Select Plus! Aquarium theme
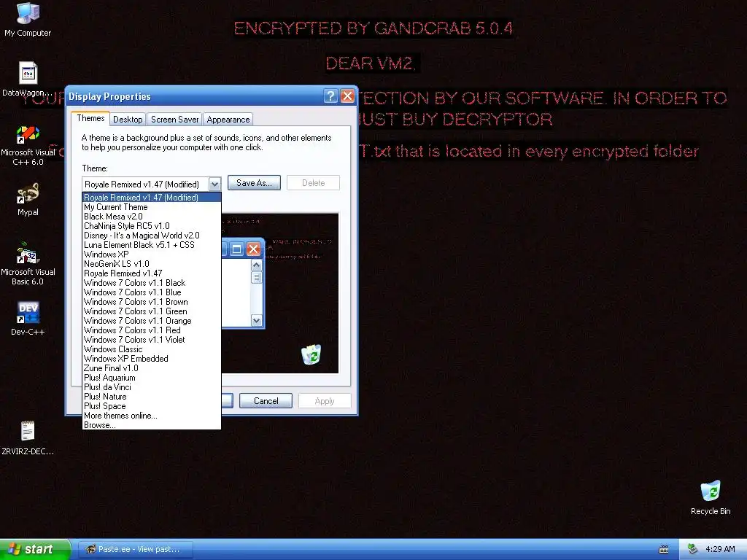The width and height of the screenshot is (747, 560). (x=152, y=378)
